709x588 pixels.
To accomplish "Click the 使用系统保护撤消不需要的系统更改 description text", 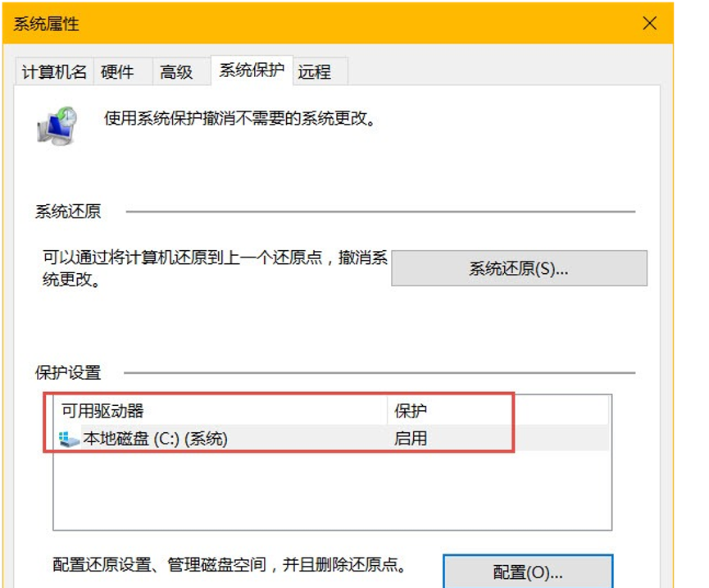I will 240,119.
